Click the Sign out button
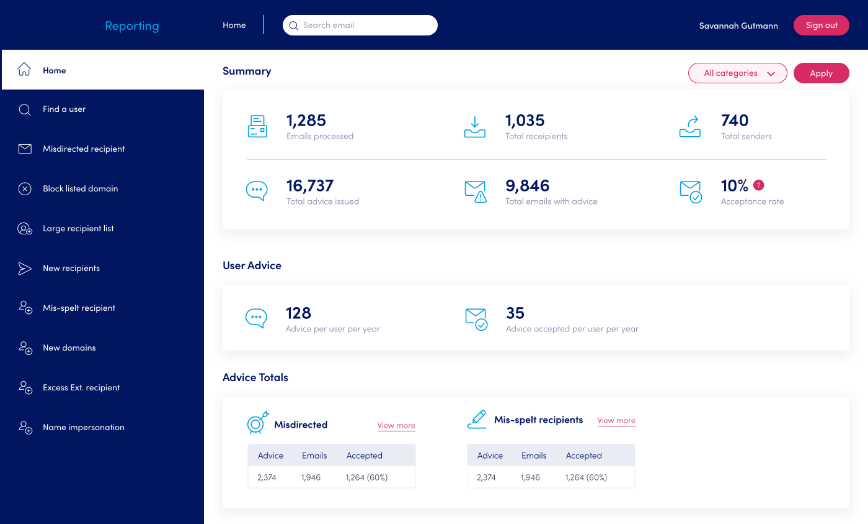 (821, 25)
